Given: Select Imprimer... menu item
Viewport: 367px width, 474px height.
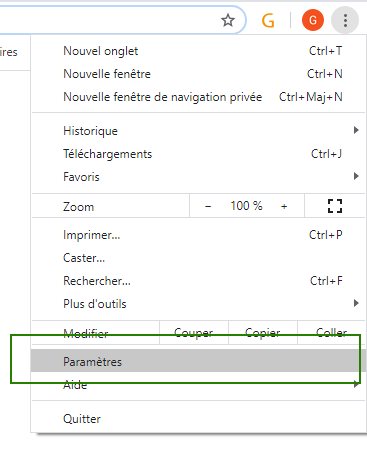Looking at the screenshot, I should 198,235.
